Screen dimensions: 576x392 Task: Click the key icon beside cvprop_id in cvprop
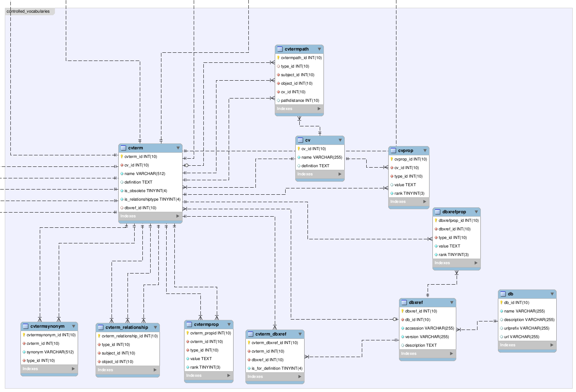pyautogui.click(x=392, y=159)
